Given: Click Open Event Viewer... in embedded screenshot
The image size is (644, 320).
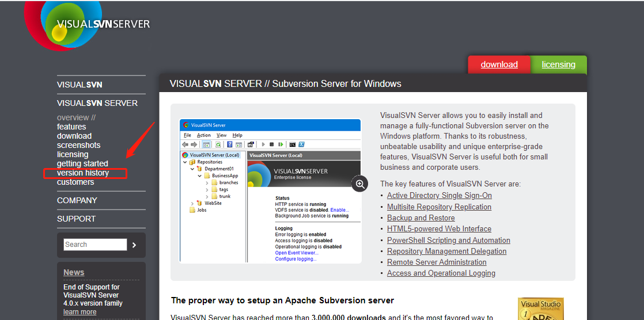Looking at the screenshot, I should tap(297, 253).
